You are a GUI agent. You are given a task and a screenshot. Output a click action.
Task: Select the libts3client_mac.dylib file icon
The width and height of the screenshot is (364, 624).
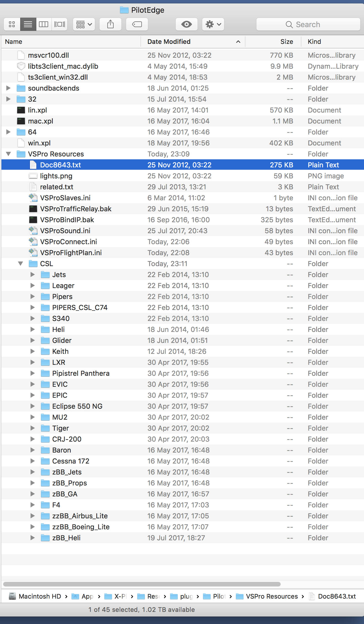coord(21,66)
